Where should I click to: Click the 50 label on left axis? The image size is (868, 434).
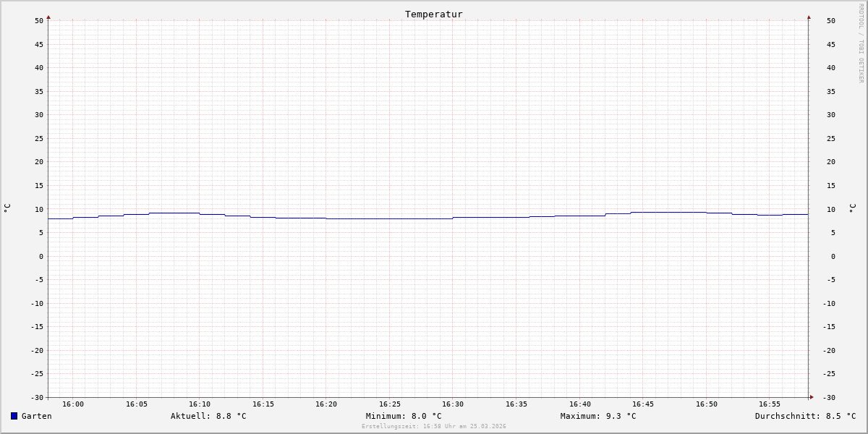coord(39,20)
